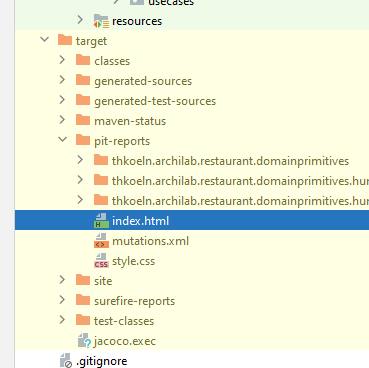Click the target folder icon
The height and width of the screenshot is (368, 369).
pyautogui.click(x=65, y=40)
